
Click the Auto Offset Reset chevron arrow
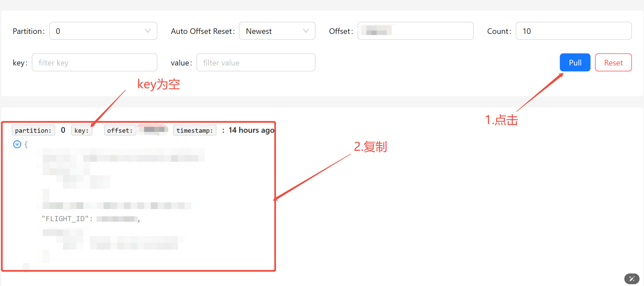305,31
